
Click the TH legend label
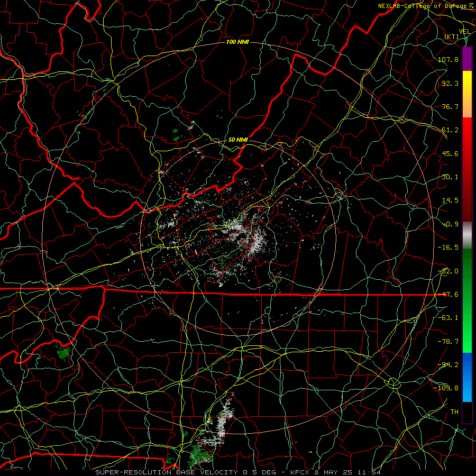pos(454,412)
